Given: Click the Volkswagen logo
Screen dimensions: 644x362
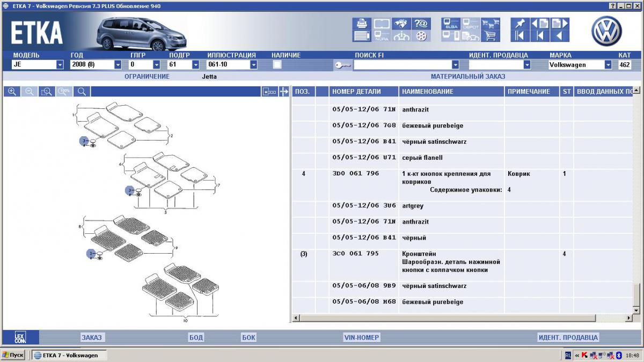Looking at the screenshot, I should click(x=606, y=31).
